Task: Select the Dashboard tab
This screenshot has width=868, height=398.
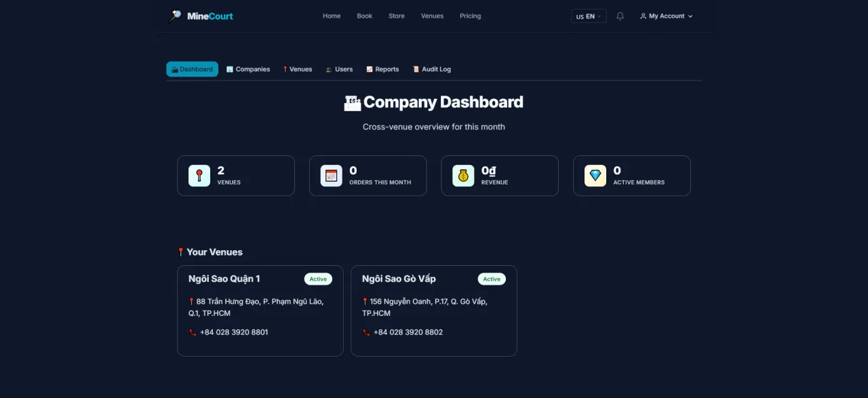Action: pyautogui.click(x=192, y=69)
